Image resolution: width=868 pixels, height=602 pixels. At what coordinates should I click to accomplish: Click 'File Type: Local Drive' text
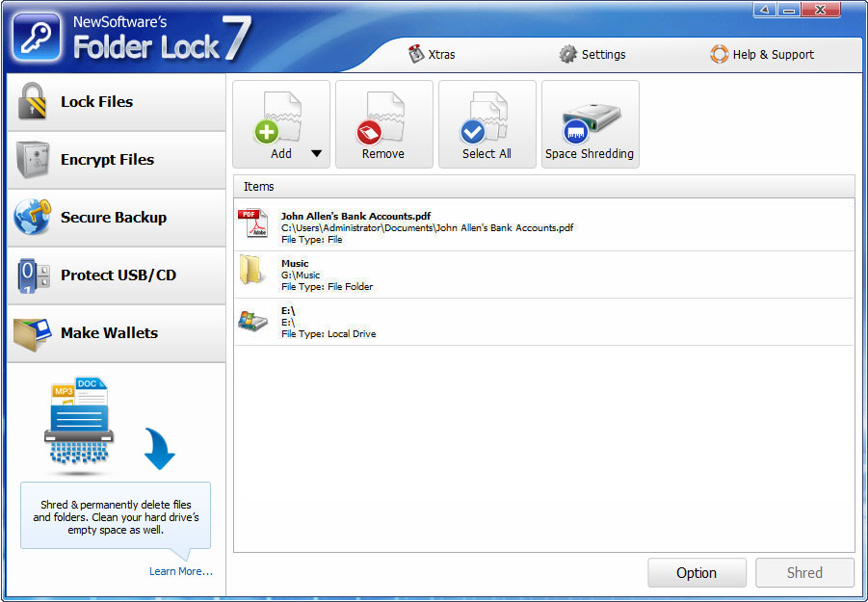pos(329,333)
